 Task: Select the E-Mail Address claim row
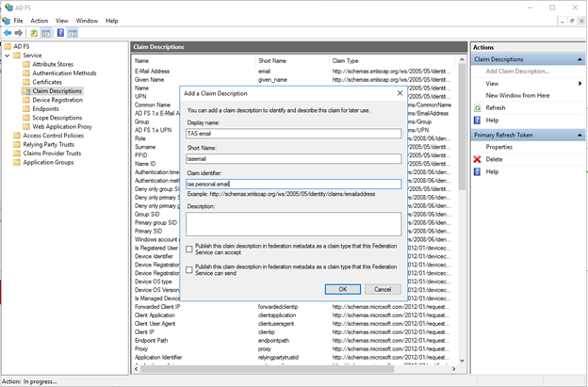pyautogui.click(x=292, y=72)
